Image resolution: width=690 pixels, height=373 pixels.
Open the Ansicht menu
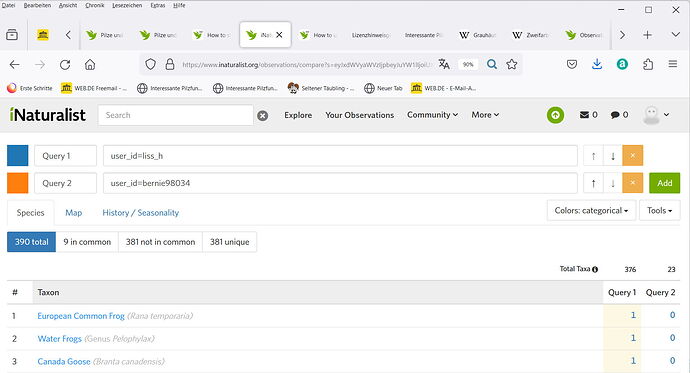(68, 5)
